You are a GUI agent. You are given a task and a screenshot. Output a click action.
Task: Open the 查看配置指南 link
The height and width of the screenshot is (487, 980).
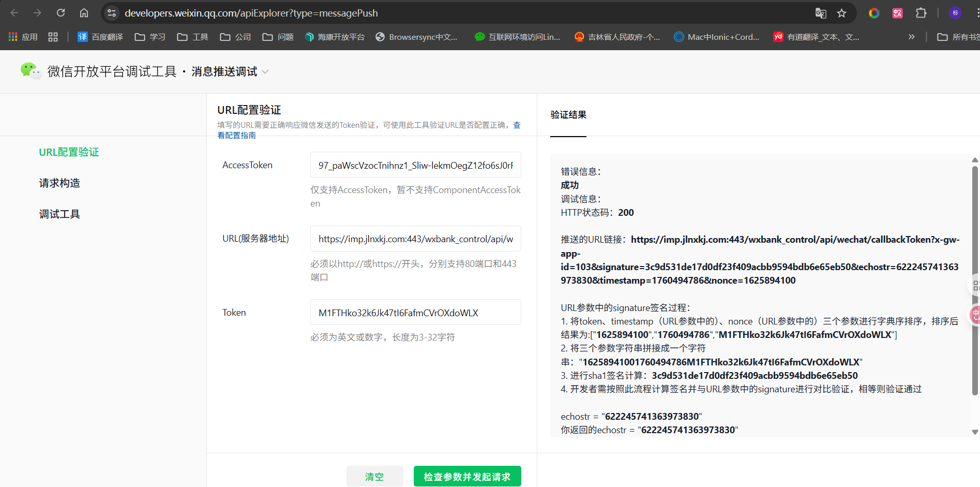pos(236,135)
